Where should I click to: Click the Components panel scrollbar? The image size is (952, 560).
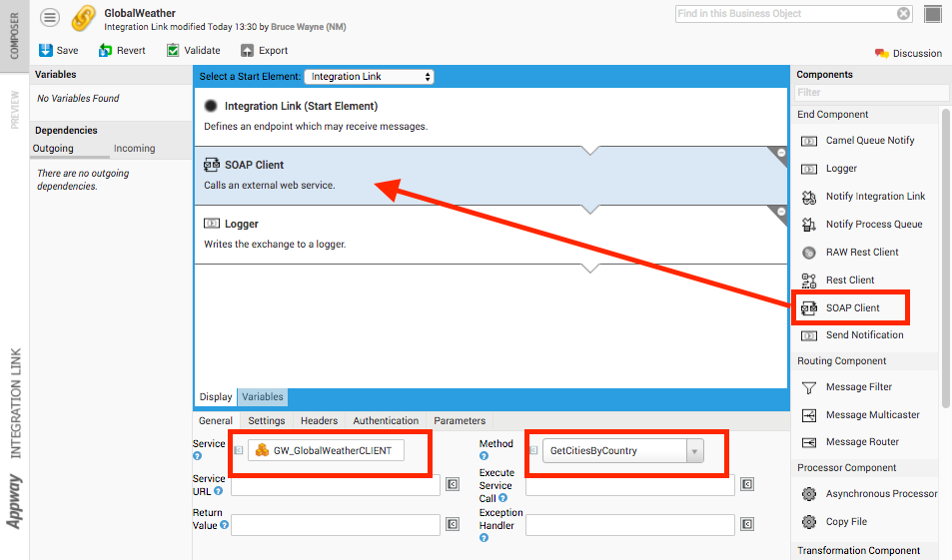pos(945,258)
